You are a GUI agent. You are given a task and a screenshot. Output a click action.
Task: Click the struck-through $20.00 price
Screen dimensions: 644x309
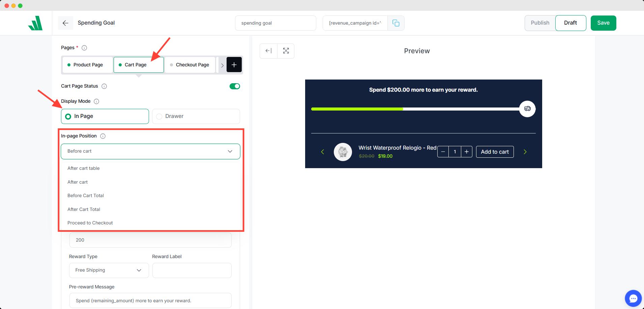[367, 156]
